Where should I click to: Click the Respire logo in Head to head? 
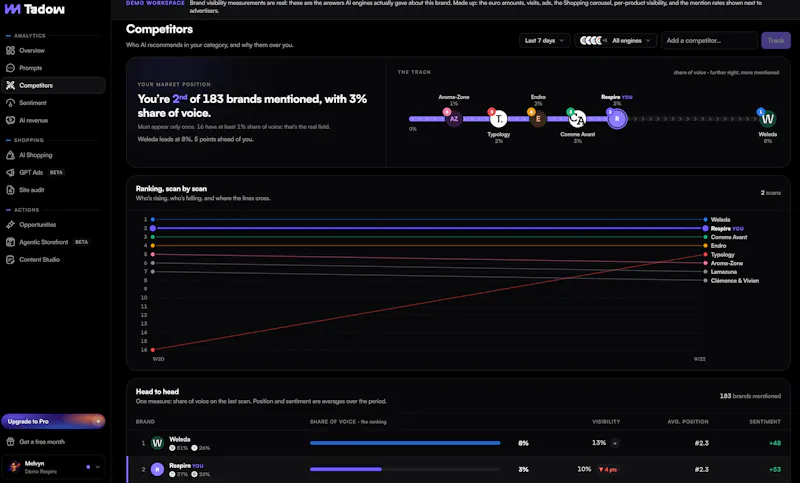[157, 469]
